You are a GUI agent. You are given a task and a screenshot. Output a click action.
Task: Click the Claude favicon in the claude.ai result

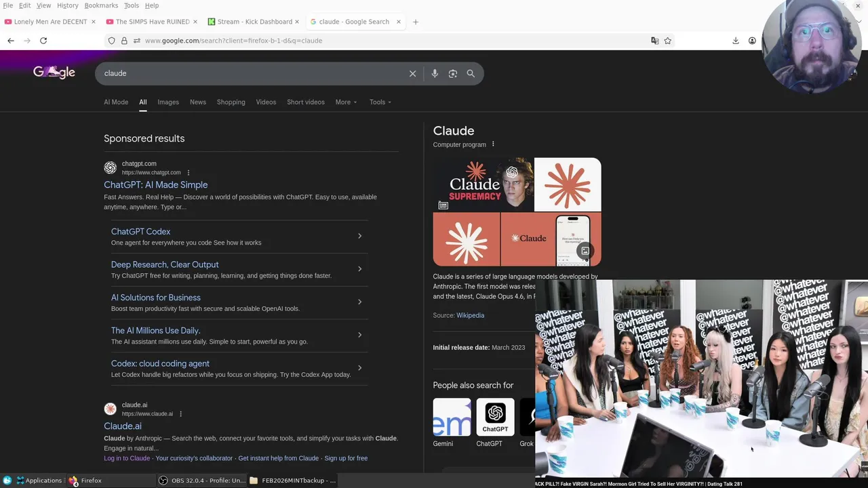tap(110, 409)
